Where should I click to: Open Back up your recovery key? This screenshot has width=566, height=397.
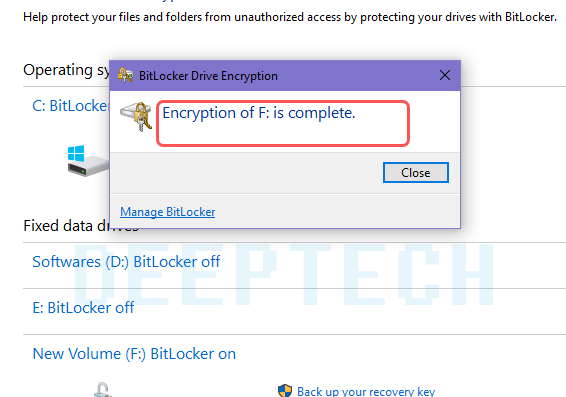366,391
